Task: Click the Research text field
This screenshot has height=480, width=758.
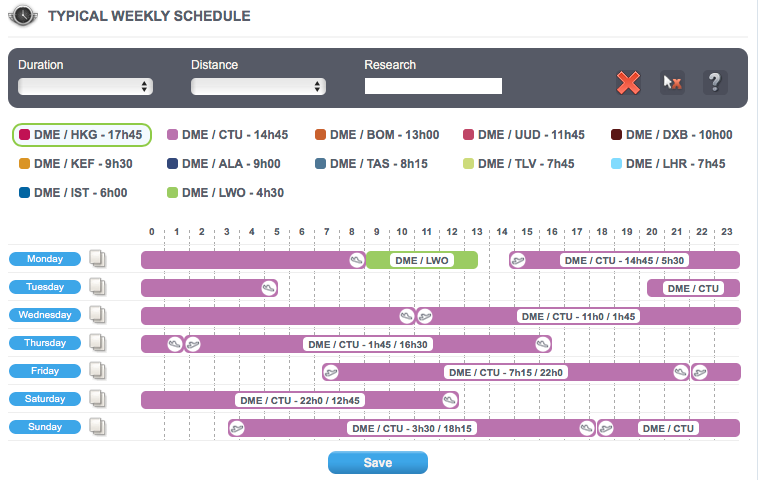Action: pyautogui.click(x=434, y=86)
